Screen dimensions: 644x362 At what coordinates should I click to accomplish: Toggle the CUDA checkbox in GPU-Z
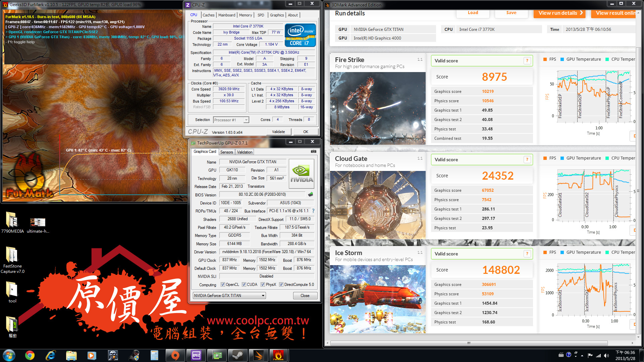click(x=244, y=285)
